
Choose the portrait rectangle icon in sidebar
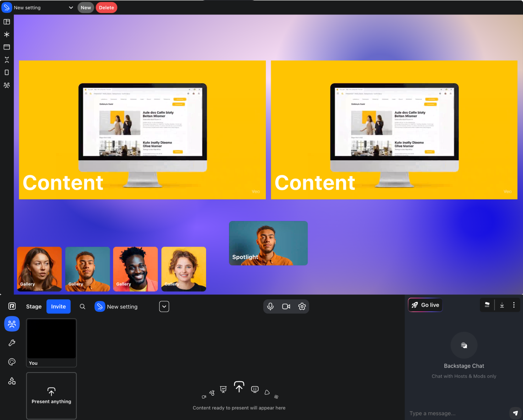7,72
